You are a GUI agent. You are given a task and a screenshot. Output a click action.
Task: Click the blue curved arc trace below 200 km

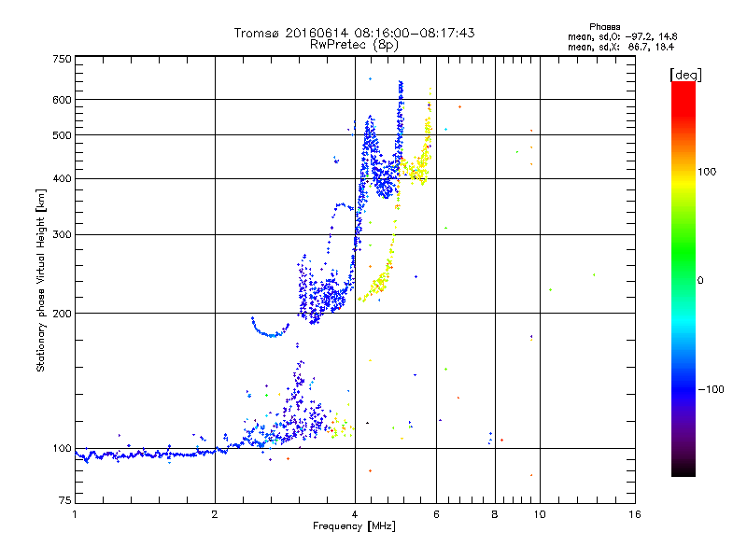click(x=270, y=329)
